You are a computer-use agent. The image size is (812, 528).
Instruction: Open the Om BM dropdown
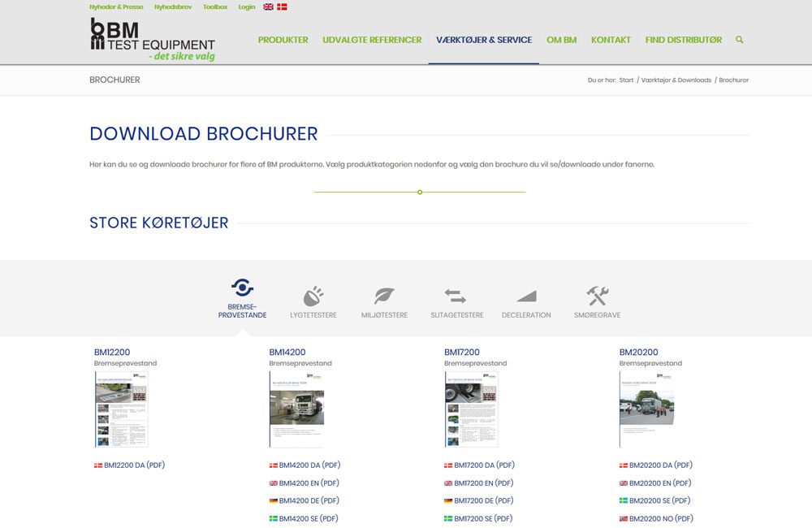pyautogui.click(x=561, y=39)
